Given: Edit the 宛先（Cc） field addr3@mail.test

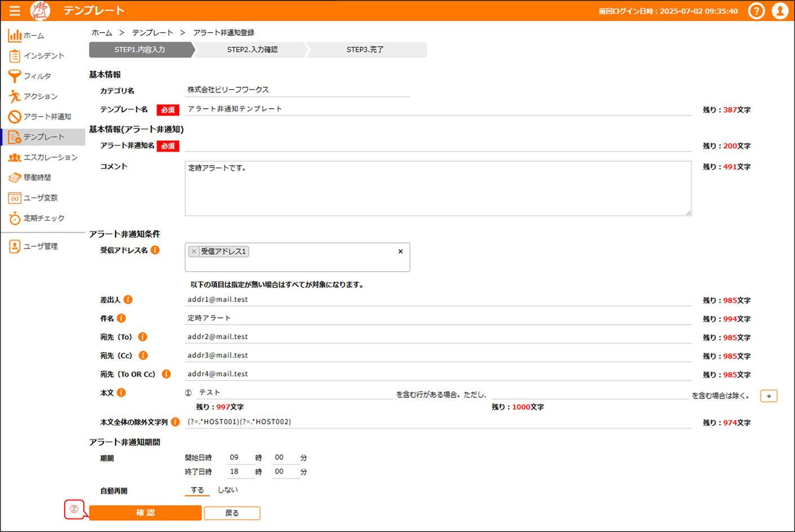Looking at the screenshot, I should coord(438,355).
